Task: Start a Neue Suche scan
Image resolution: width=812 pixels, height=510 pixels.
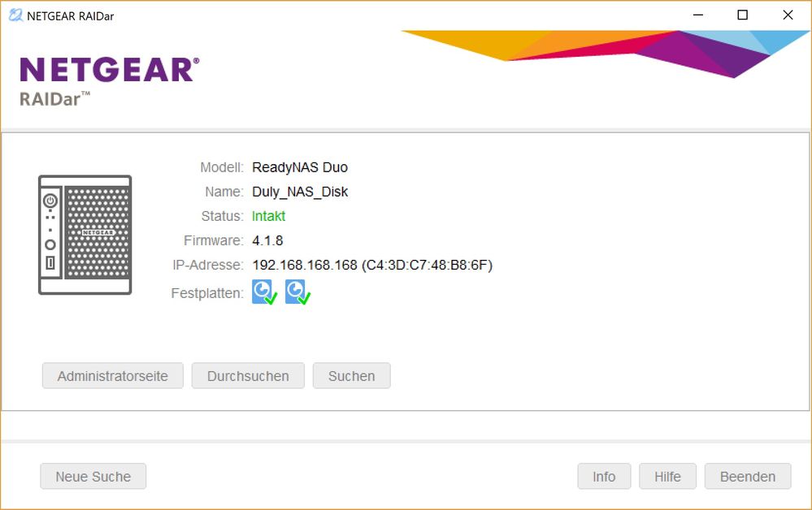Action: click(x=93, y=477)
